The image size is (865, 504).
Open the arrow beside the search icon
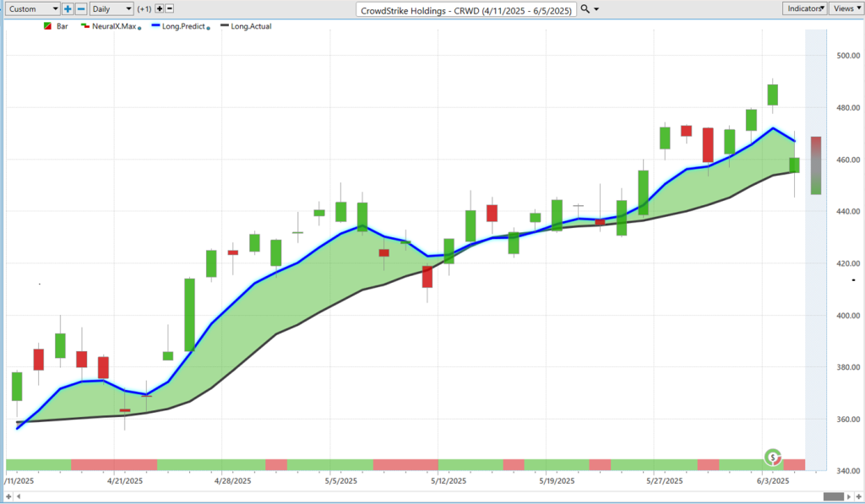pos(596,9)
